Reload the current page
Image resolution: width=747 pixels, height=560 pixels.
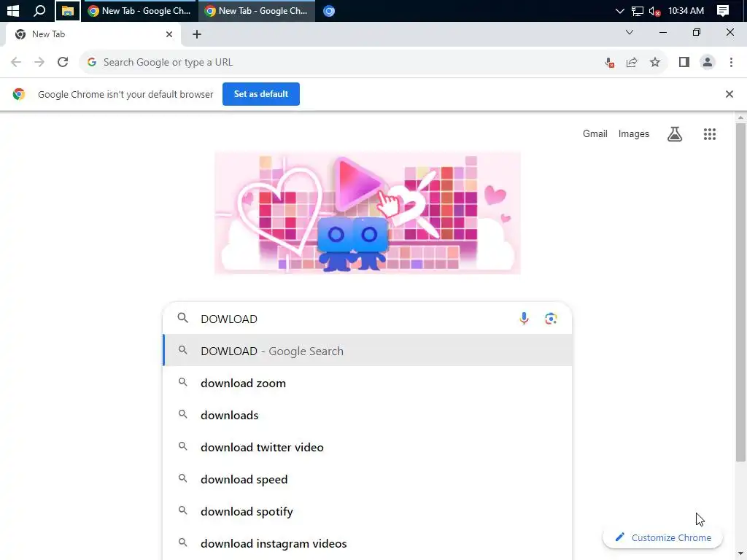point(63,63)
